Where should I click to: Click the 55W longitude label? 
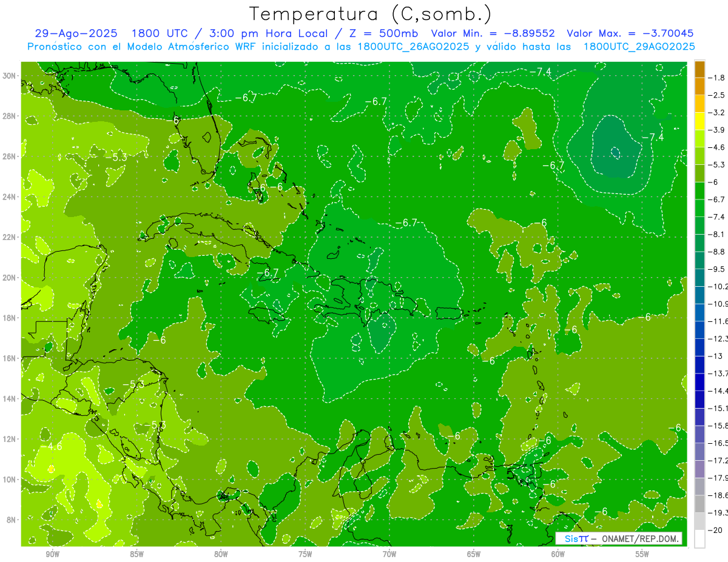[x=642, y=555]
